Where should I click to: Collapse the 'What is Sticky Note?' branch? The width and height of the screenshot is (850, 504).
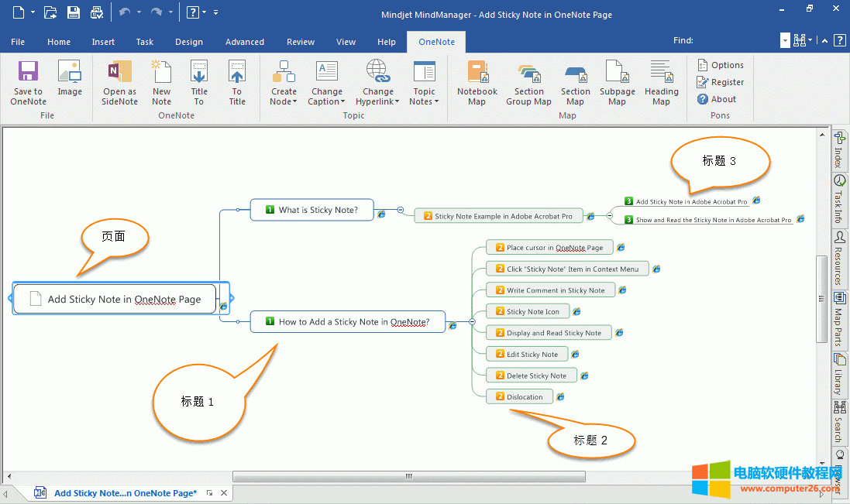pyautogui.click(x=401, y=210)
